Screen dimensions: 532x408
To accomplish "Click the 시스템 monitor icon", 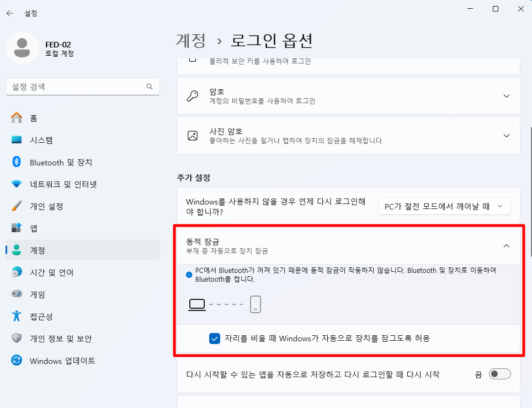I will tap(17, 140).
